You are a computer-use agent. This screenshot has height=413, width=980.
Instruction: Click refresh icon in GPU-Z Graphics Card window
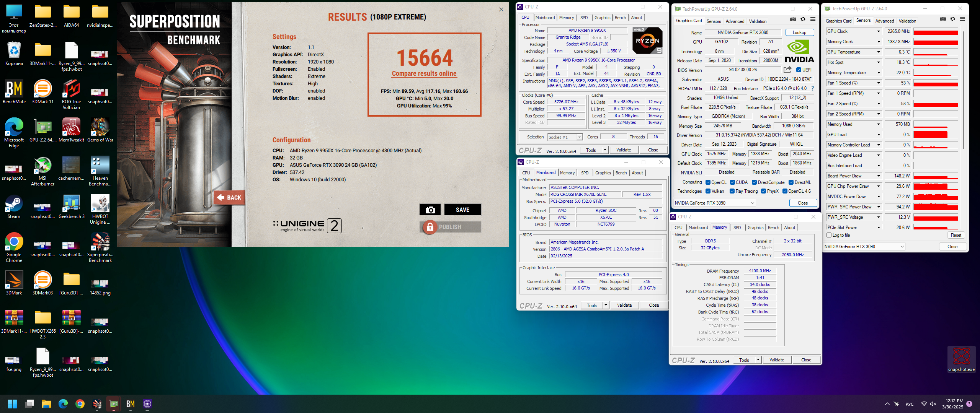click(x=803, y=19)
